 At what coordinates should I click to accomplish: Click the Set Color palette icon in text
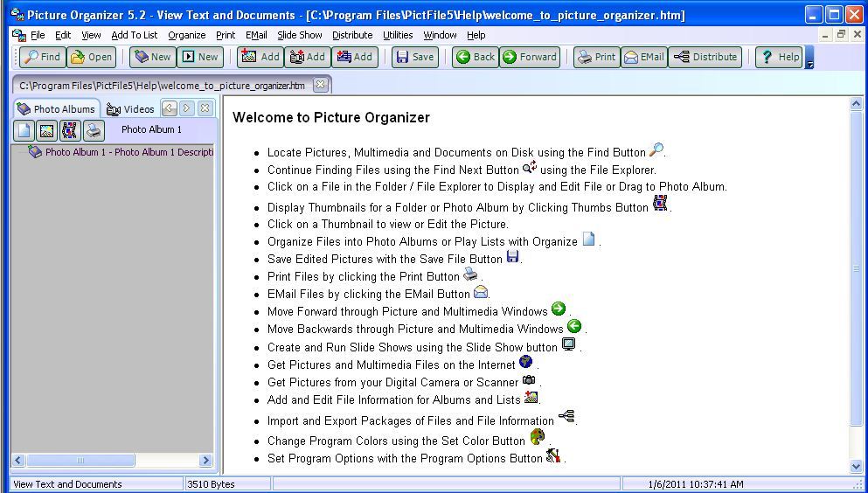coord(537,436)
